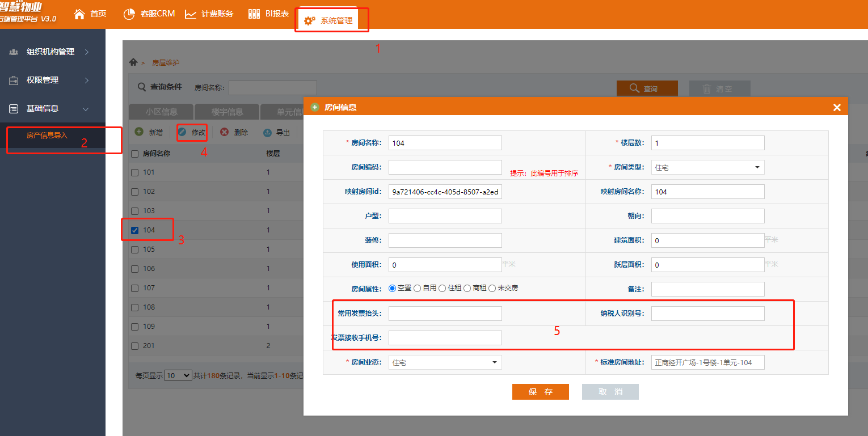Tick the checkbox for room 109
The height and width of the screenshot is (436, 868).
coord(134,327)
